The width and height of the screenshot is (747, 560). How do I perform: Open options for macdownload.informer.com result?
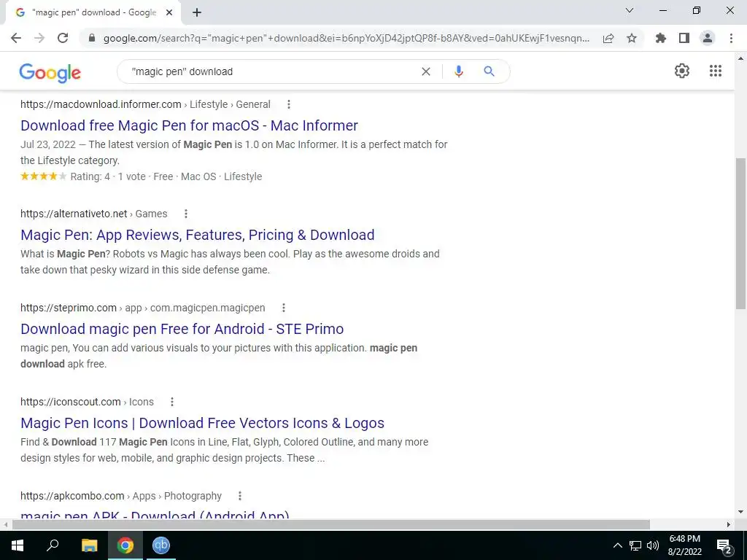(289, 104)
